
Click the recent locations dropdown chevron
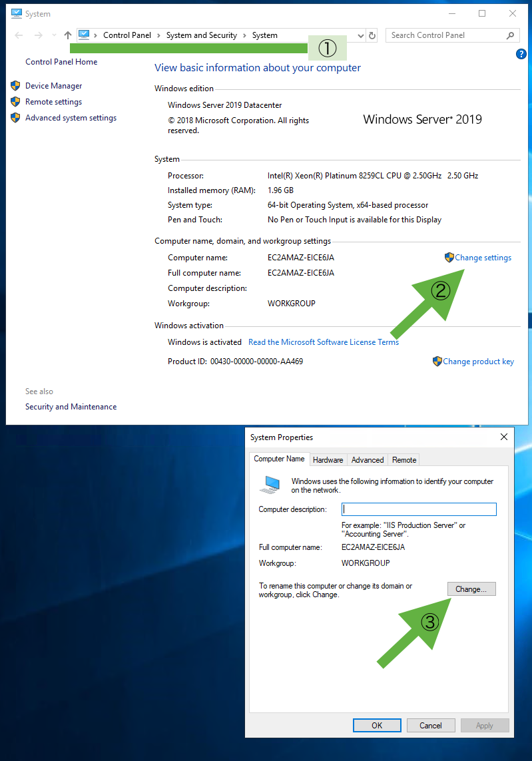[x=54, y=35]
